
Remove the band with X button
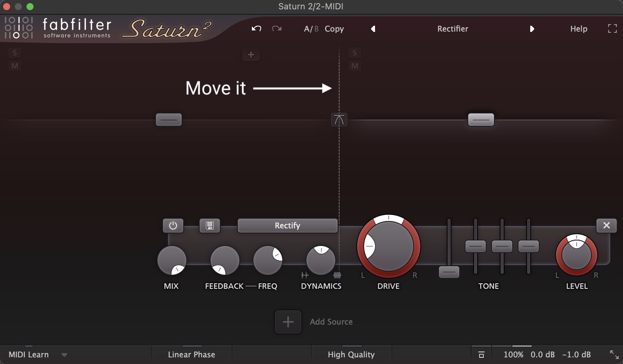[x=607, y=225]
